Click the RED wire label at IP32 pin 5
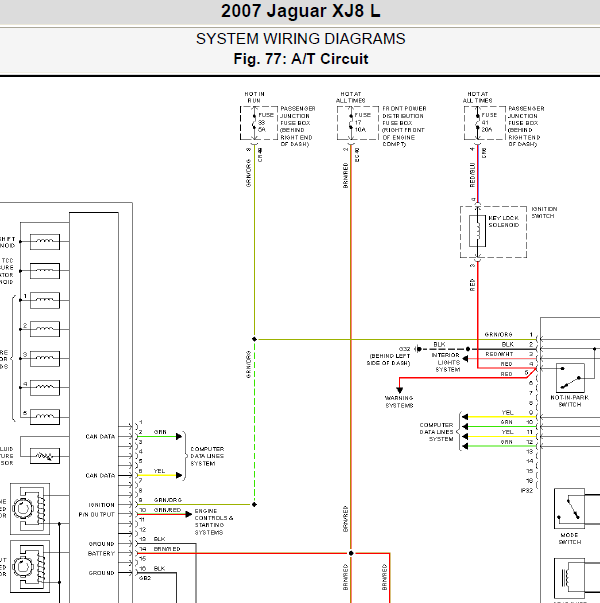 507,374
